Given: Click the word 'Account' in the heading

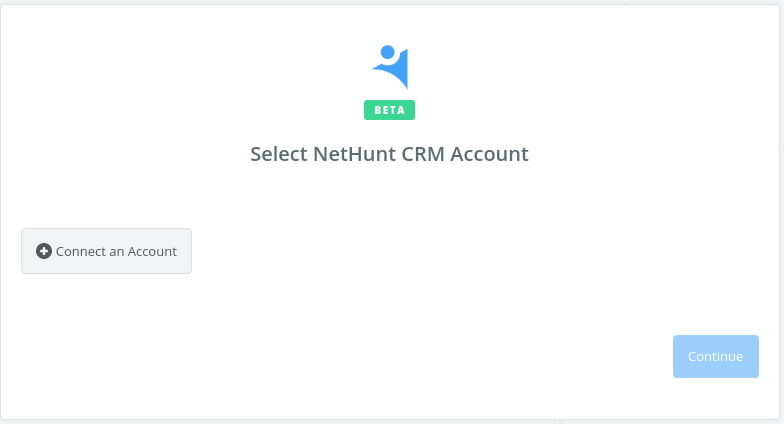Looking at the screenshot, I should pos(490,154).
